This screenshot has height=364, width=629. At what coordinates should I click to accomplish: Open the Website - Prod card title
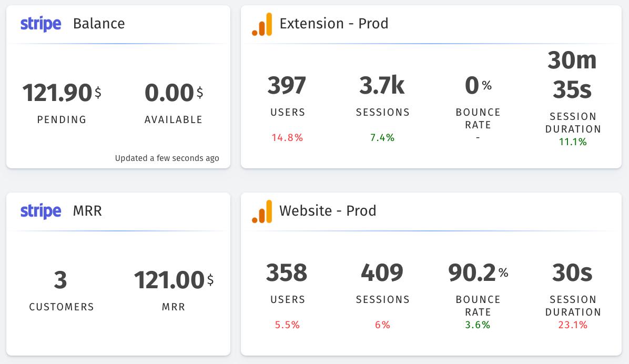(329, 211)
